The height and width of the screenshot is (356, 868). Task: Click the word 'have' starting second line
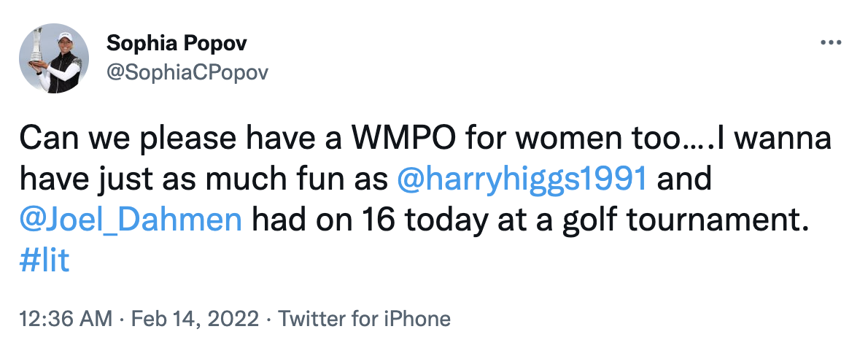click(50, 179)
